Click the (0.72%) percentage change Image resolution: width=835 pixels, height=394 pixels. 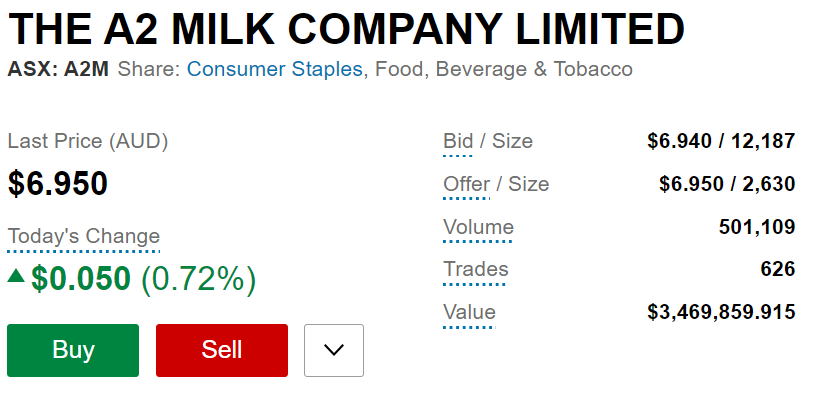198,279
